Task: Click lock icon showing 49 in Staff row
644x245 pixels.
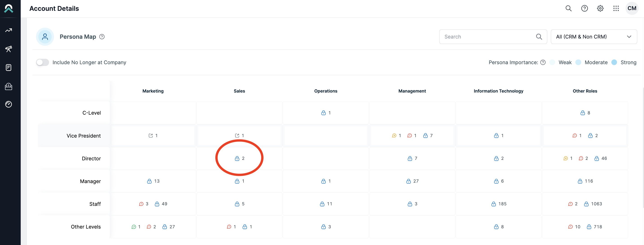Action: pyautogui.click(x=157, y=204)
